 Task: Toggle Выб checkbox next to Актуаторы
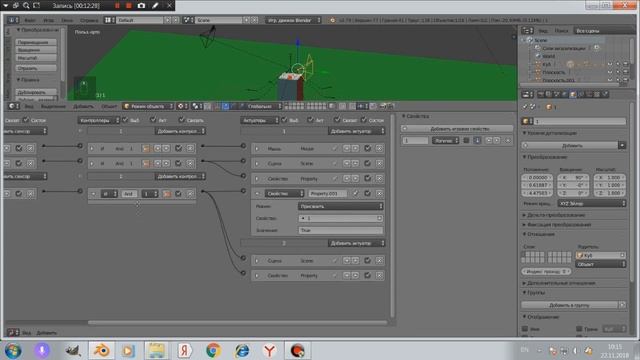[284, 120]
